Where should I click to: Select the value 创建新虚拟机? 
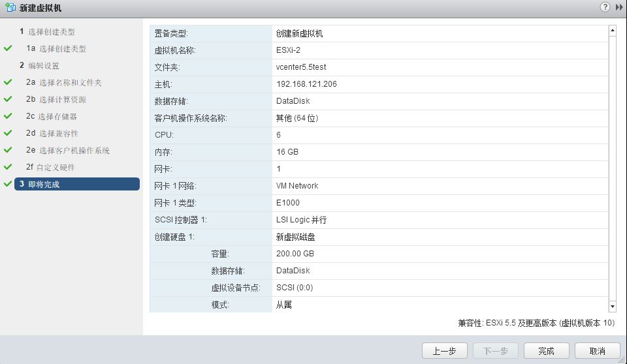tap(299, 33)
